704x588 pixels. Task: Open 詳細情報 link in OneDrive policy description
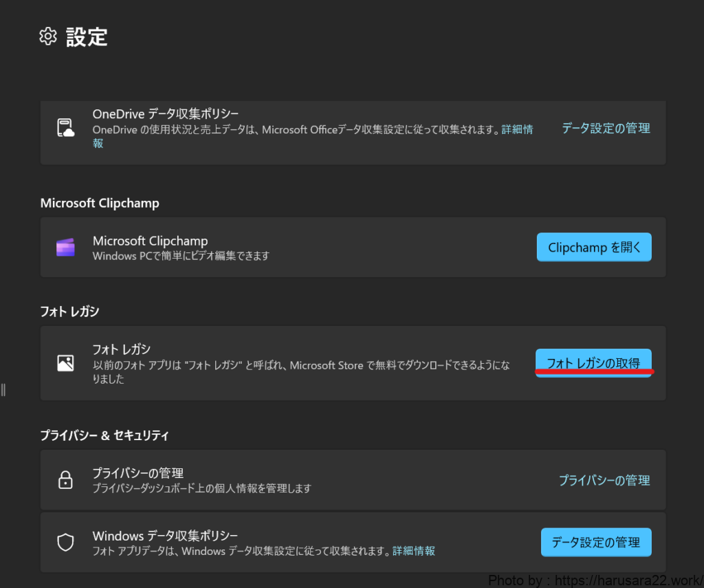pos(517,129)
